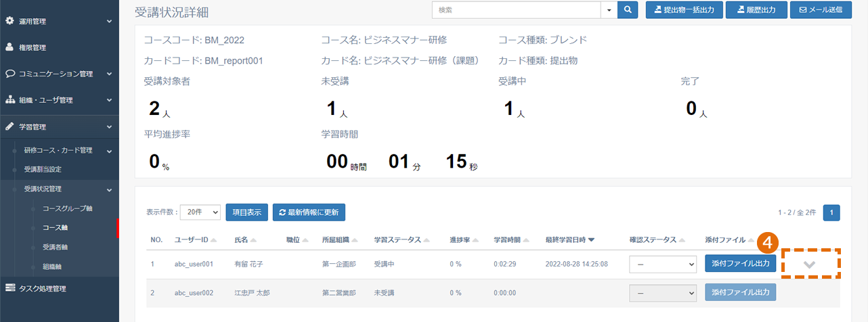Open 確認ステータス dropdown for abc_user001

pyautogui.click(x=663, y=264)
